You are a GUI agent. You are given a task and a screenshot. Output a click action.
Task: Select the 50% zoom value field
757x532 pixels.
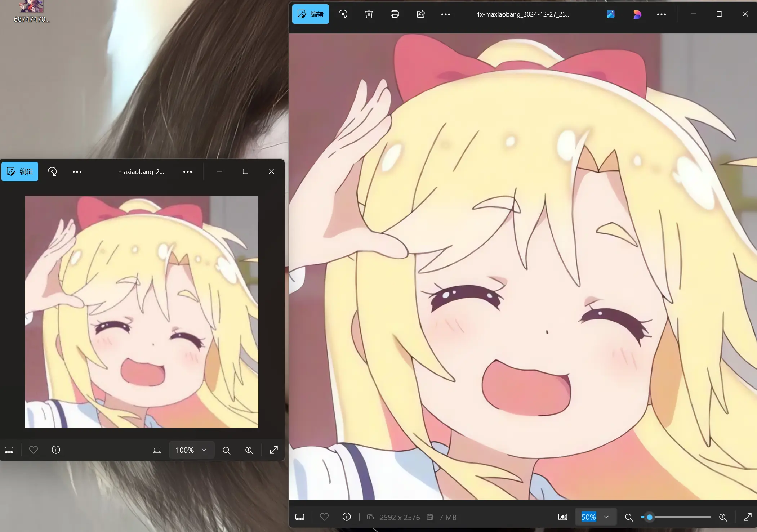coord(588,517)
